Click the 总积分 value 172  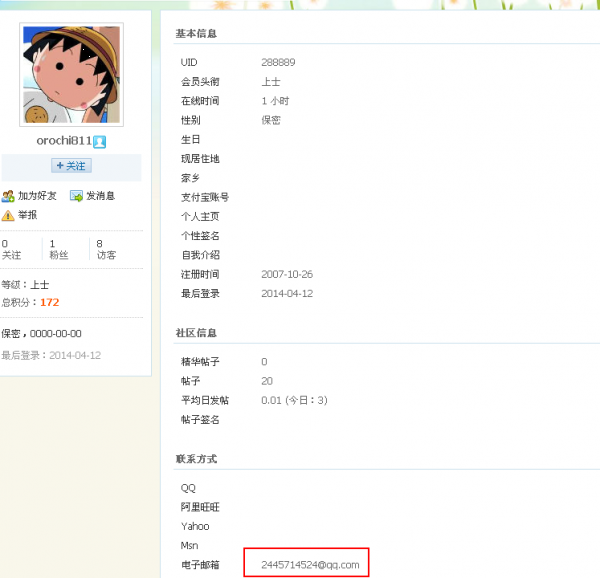tap(50, 303)
